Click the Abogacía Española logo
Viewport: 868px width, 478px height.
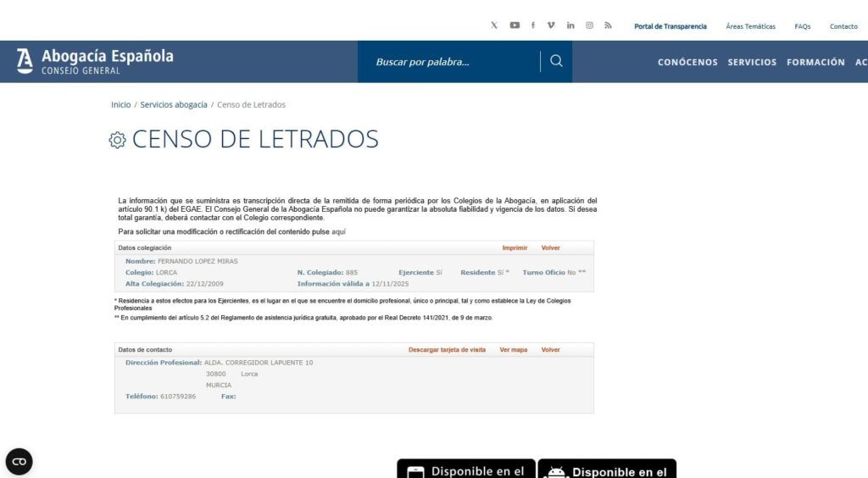[95, 61]
